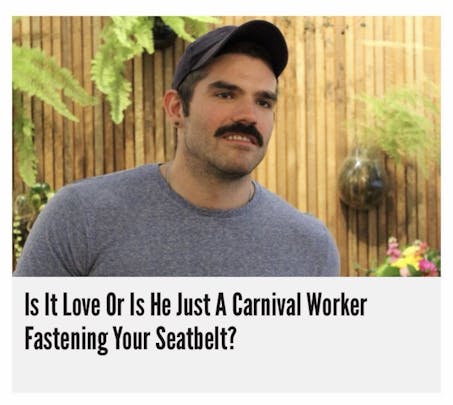Click the headline's second line "Fastening Your Seatbelt?"
This screenshot has height=405, width=453.
point(130,339)
